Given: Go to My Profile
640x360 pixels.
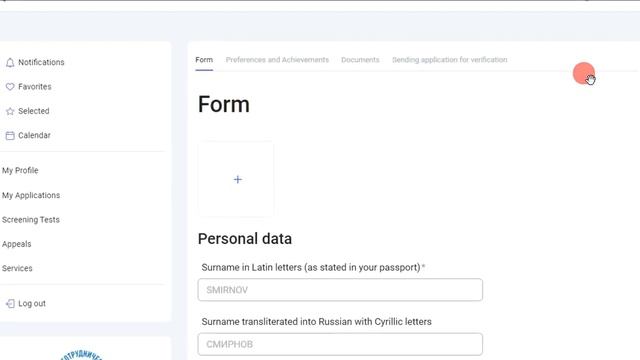Looking at the screenshot, I should 20,171.
